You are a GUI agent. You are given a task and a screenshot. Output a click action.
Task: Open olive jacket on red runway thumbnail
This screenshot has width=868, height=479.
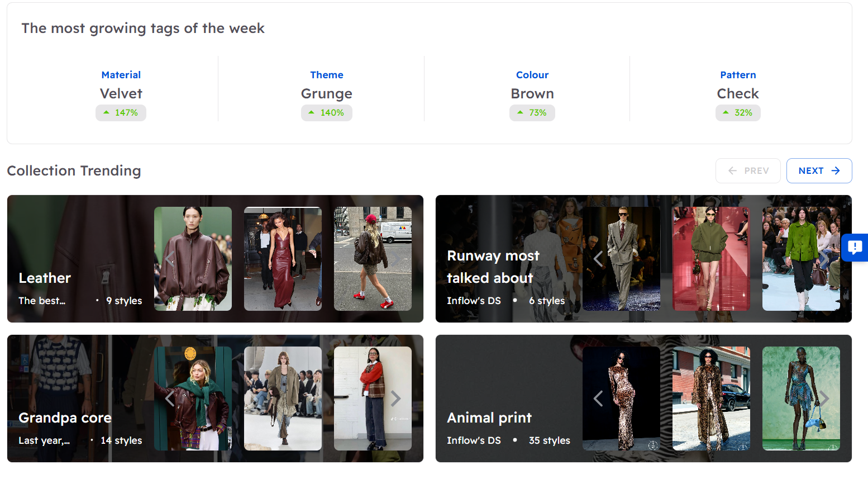(711, 259)
